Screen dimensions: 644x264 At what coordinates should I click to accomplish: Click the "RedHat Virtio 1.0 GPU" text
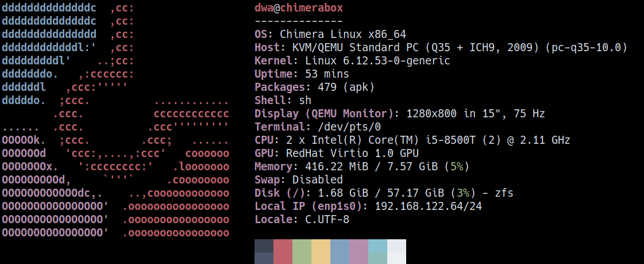[x=352, y=154]
